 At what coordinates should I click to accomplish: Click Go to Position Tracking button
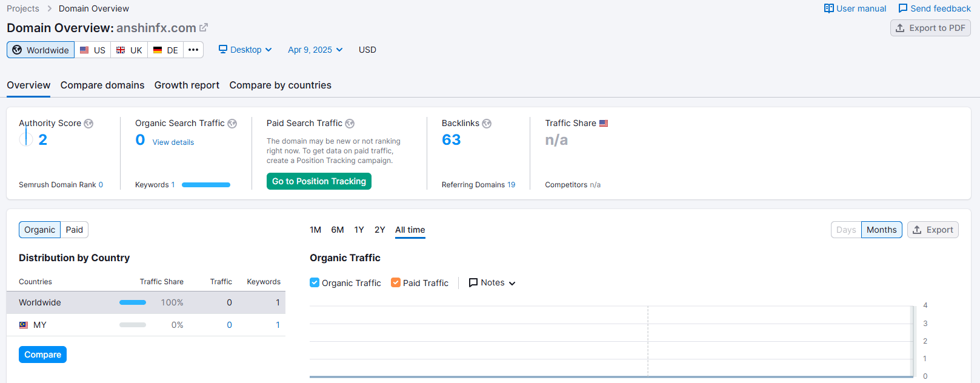pyautogui.click(x=319, y=181)
